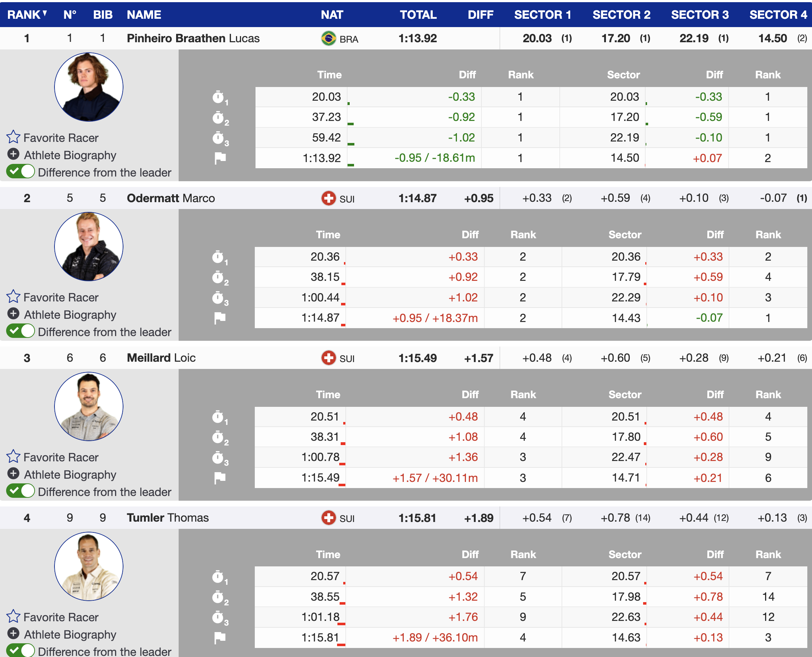The width and height of the screenshot is (812, 657).
Task: Click Favorite Racer star for Pinheiro Braathen
Action: click(13, 137)
